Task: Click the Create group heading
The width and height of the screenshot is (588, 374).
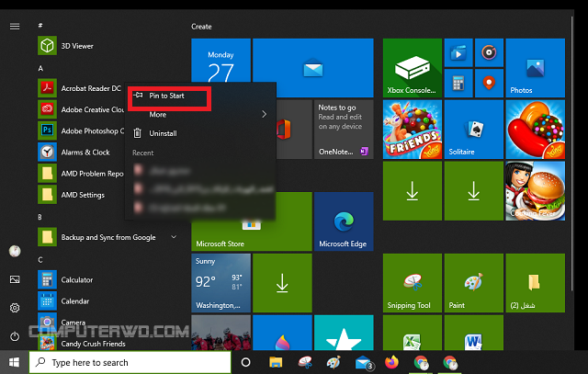Action: pos(201,27)
